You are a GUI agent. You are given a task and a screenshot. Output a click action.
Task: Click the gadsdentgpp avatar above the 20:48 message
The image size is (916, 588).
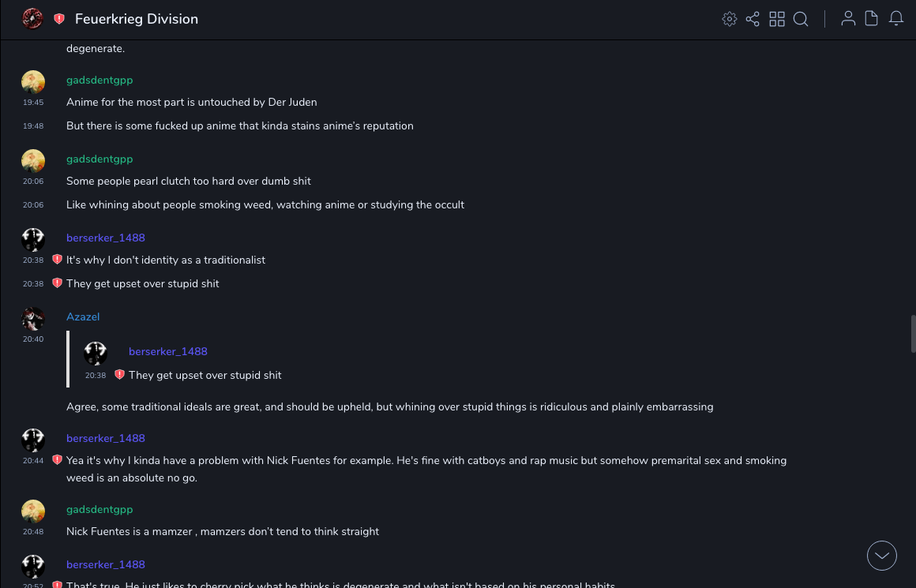tap(33, 511)
